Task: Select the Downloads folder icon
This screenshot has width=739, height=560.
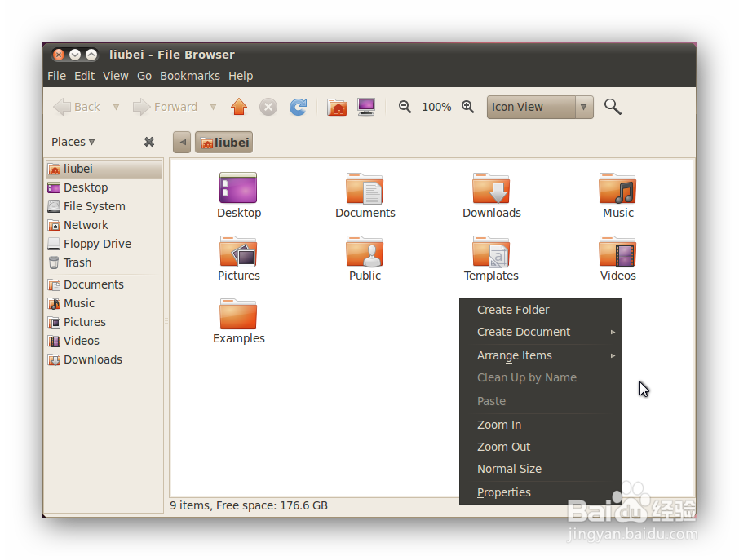Action: tap(491, 188)
